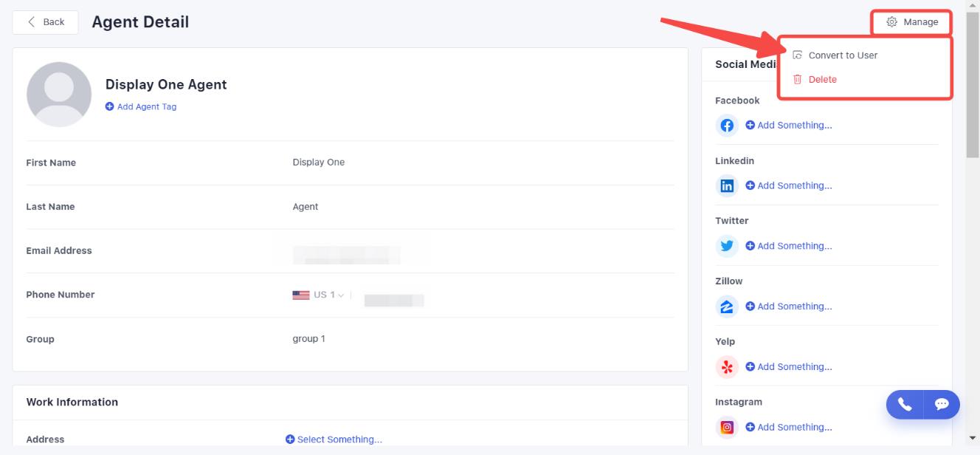Click the Zillow logo icon

tap(727, 307)
